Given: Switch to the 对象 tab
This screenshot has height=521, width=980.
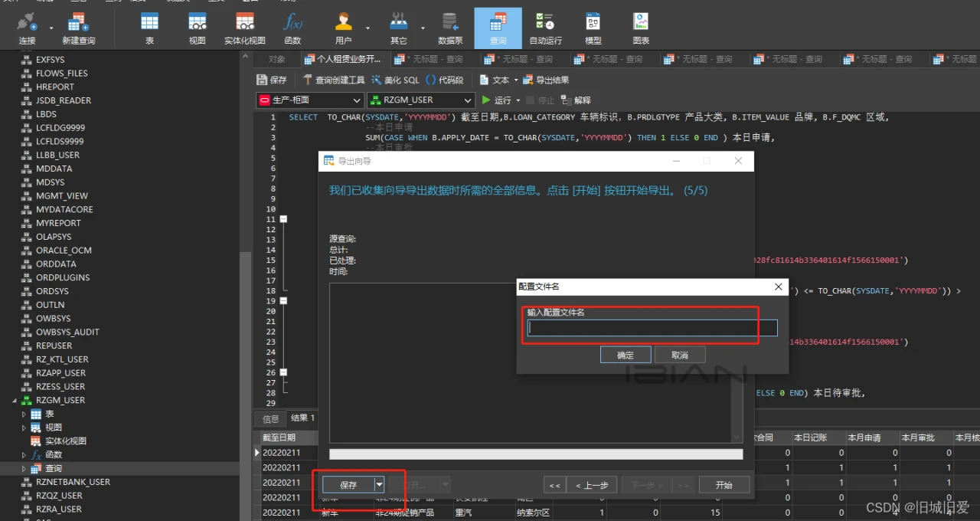Looking at the screenshot, I should [x=277, y=59].
